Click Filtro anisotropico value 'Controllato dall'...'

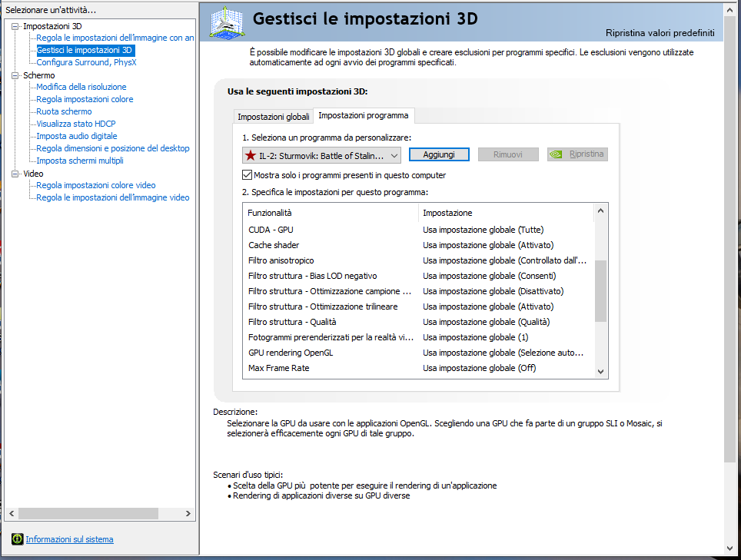coord(504,260)
